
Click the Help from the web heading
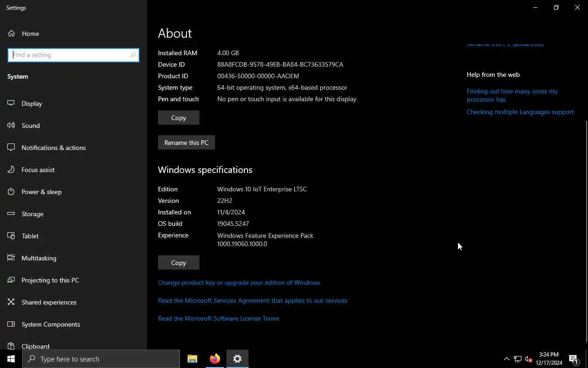coord(493,75)
